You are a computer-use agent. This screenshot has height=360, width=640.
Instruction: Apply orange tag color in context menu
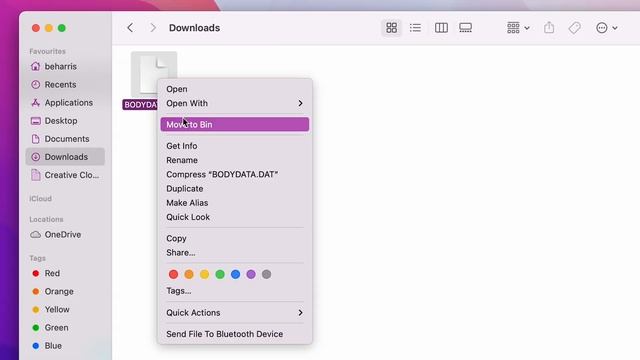pos(189,274)
